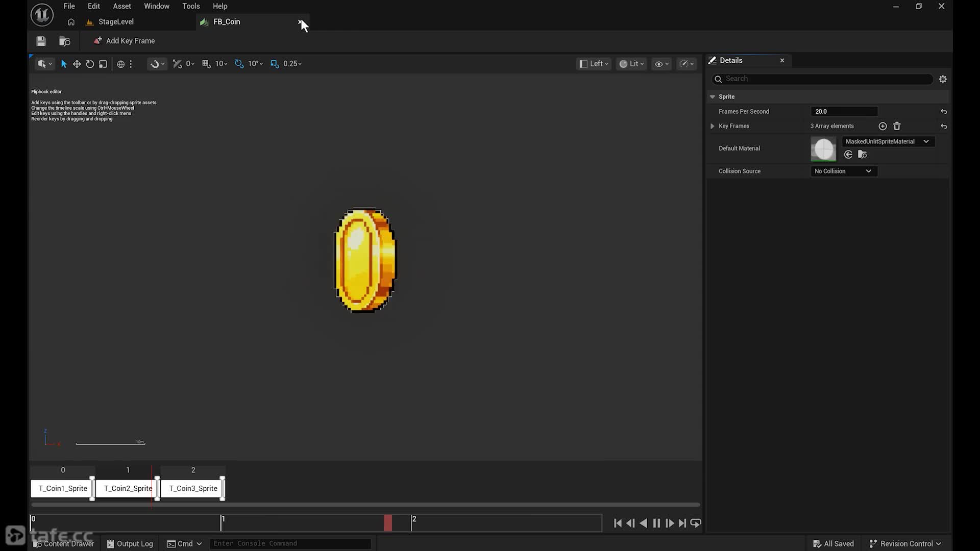Open the Cmd console type dropdown
This screenshot has height=551, width=980.
[184, 544]
